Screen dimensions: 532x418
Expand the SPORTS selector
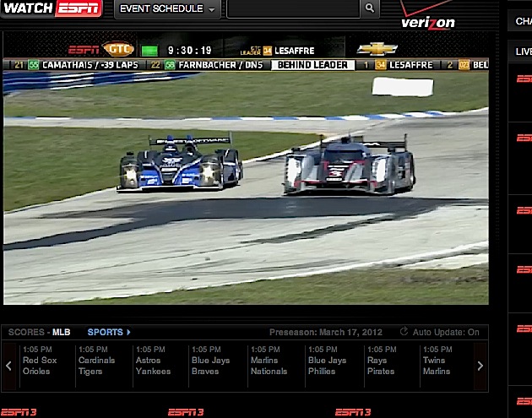pos(109,333)
